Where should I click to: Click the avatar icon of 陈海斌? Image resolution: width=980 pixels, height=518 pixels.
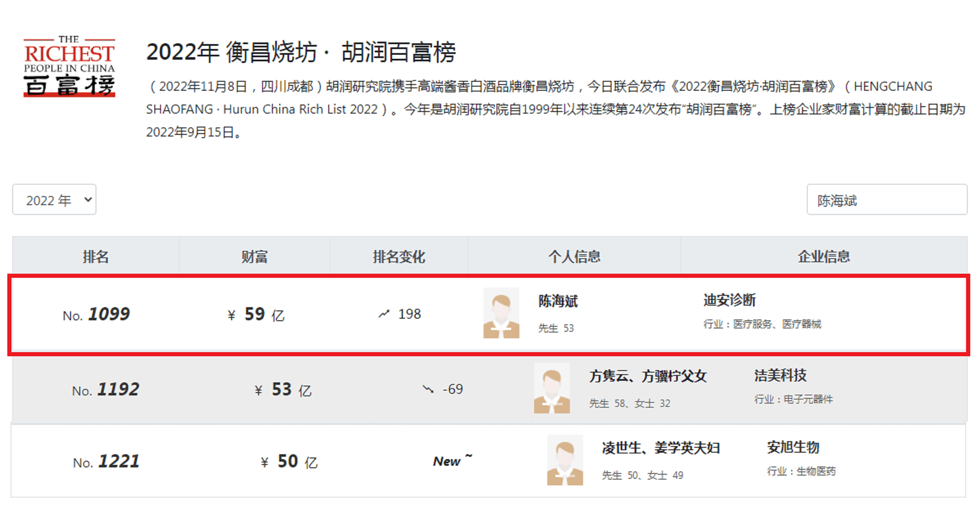tap(501, 313)
